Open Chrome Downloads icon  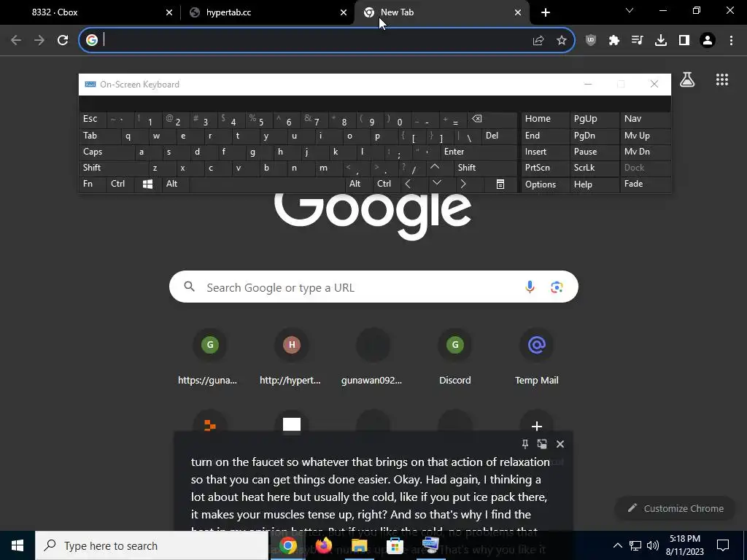661,41
